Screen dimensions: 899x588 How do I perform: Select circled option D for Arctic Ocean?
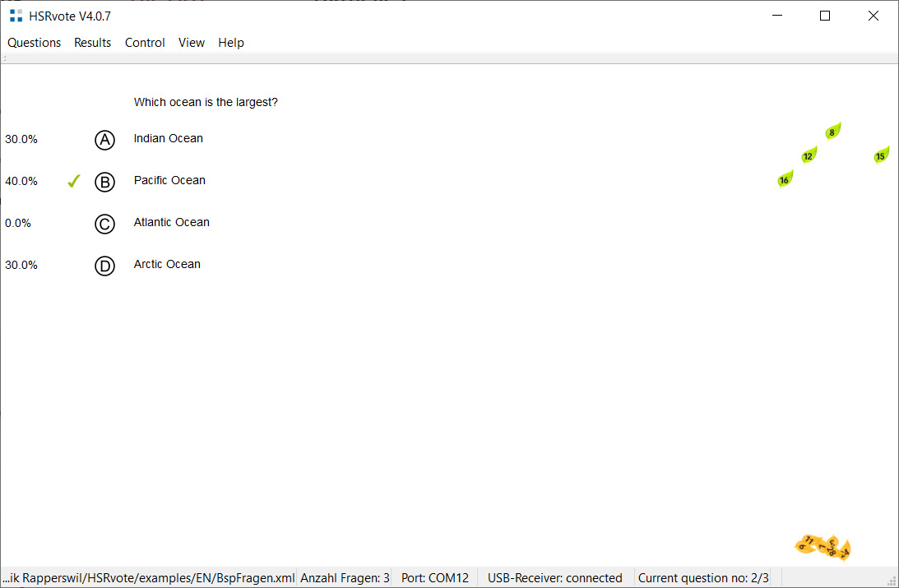tap(104, 266)
